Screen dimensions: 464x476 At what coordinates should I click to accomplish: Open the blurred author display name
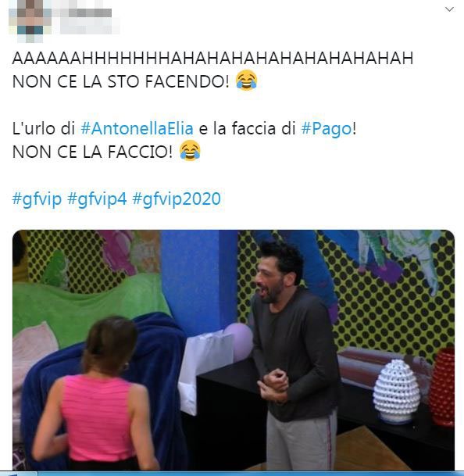tap(86, 13)
